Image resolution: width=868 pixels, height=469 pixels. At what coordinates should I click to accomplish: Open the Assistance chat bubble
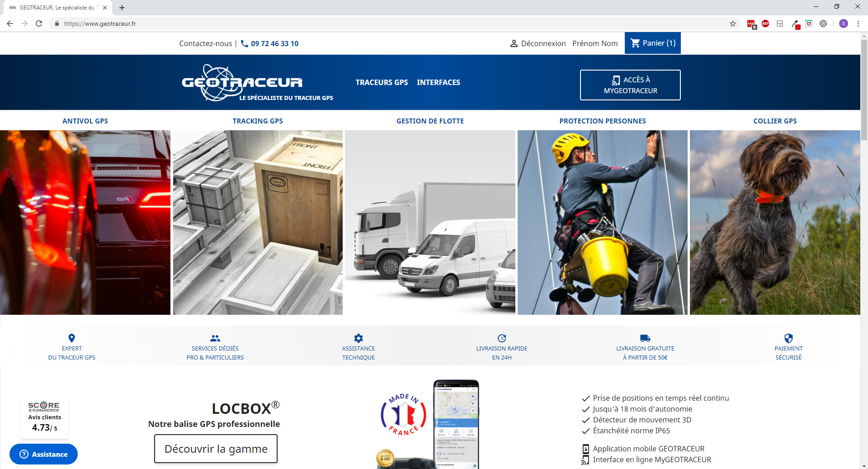coord(43,454)
